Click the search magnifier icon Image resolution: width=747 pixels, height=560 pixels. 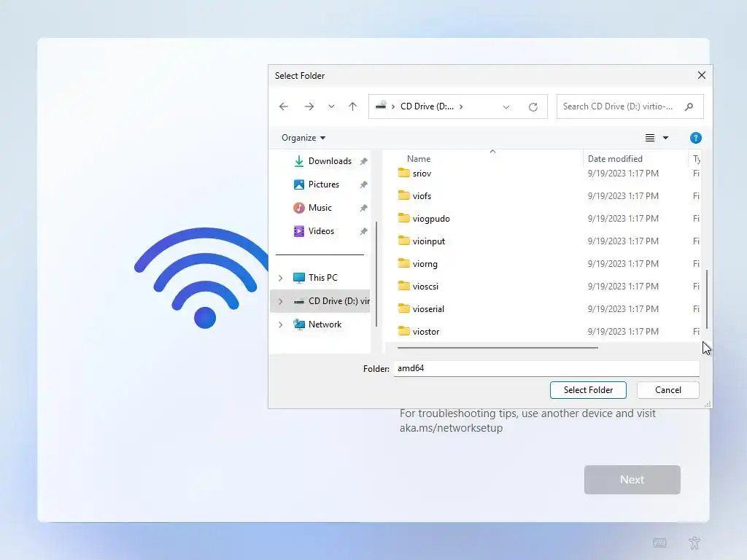[689, 106]
